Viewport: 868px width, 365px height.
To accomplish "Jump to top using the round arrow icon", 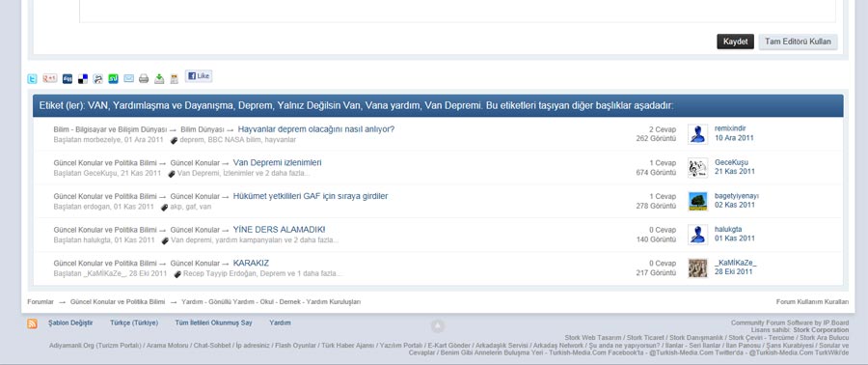I will pos(437,325).
